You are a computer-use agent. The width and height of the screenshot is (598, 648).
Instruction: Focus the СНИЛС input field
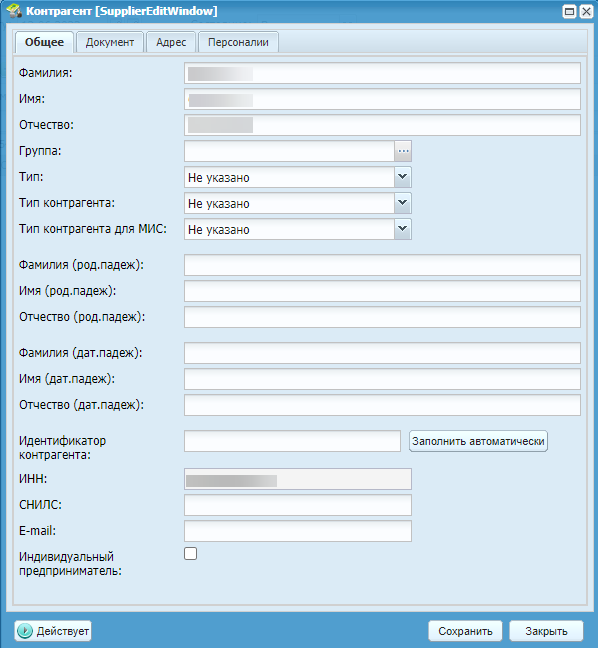[298, 505]
